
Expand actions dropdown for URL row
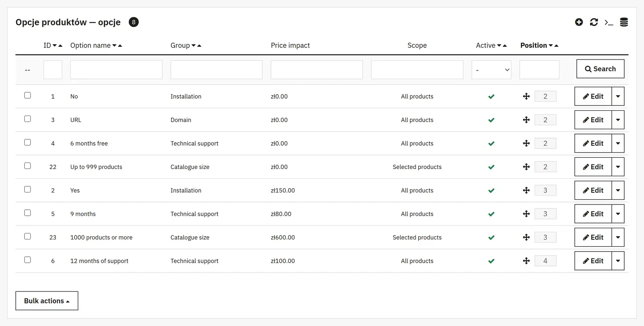tap(618, 120)
